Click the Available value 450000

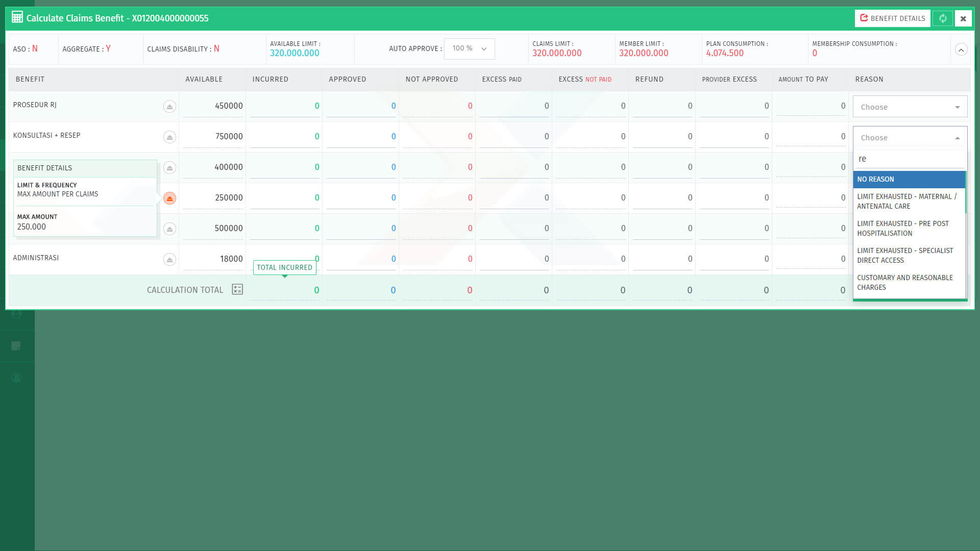[x=229, y=106]
